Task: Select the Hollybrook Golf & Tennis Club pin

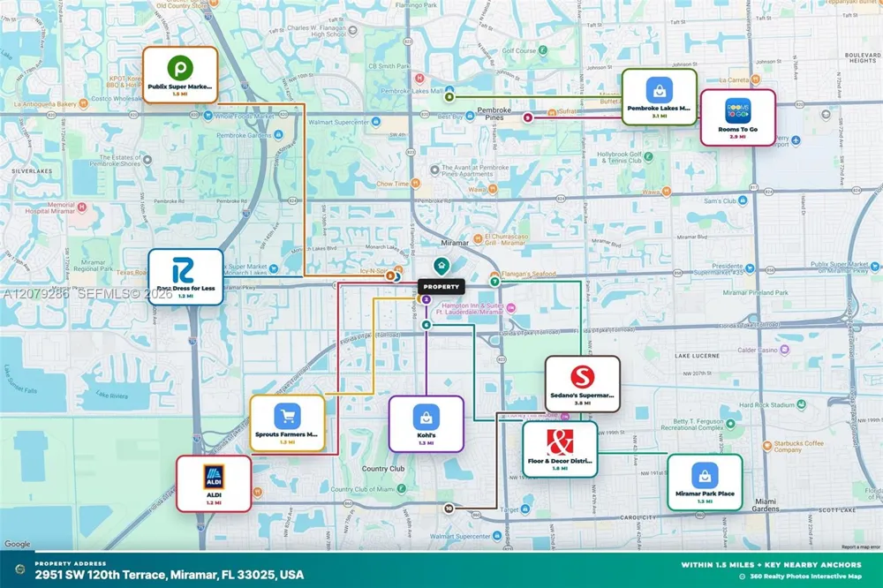Action: pos(648,156)
